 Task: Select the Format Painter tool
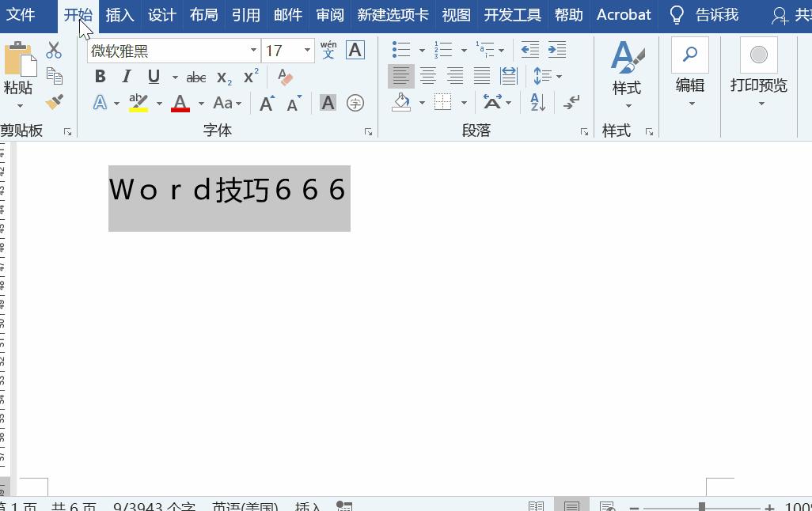pos(53,103)
